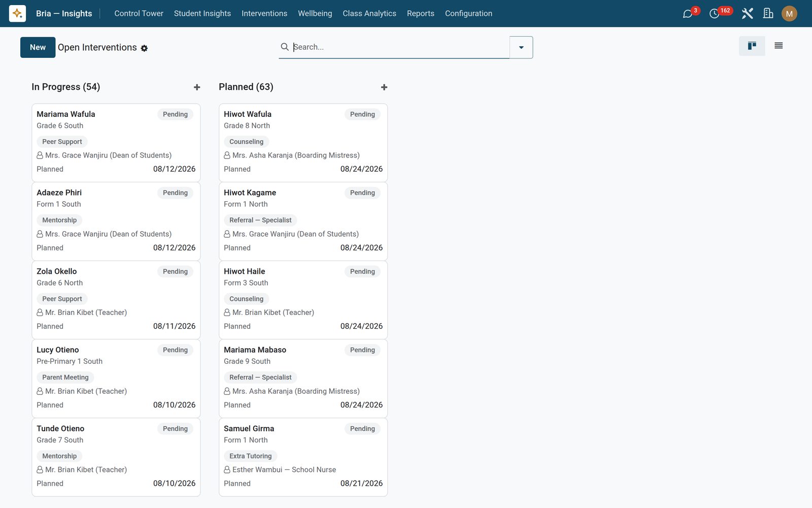812x508 pixels.
Task: Open the Configuration menu
Action: 468,14
